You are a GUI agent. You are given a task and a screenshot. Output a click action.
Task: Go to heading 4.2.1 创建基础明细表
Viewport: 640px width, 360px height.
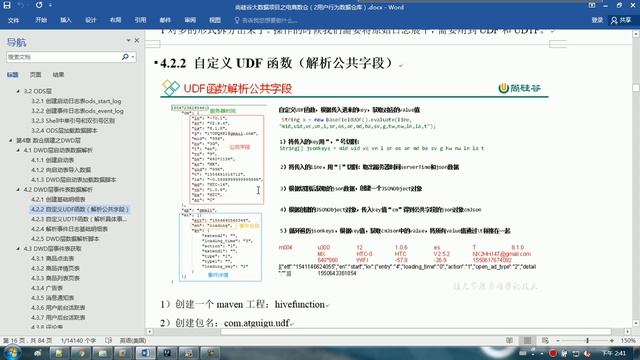[x=58, y=199]
